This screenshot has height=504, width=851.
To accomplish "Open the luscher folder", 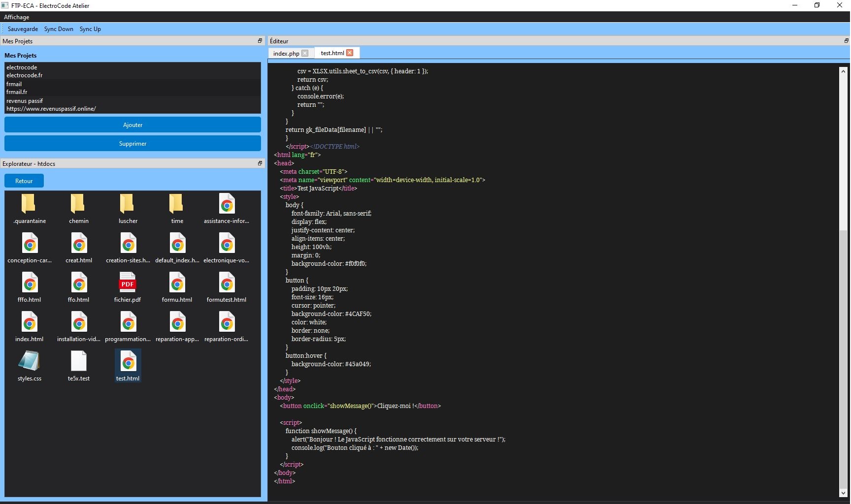I will coord(128,204).
